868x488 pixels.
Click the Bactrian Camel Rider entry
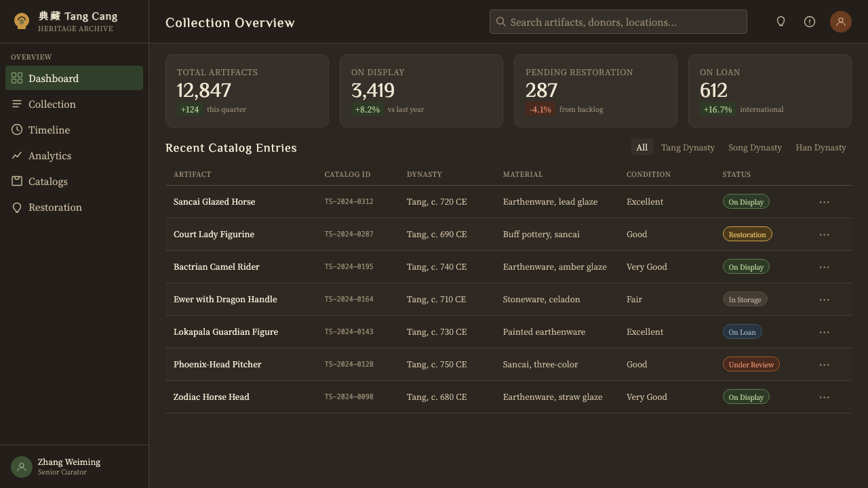click(216, 267)
